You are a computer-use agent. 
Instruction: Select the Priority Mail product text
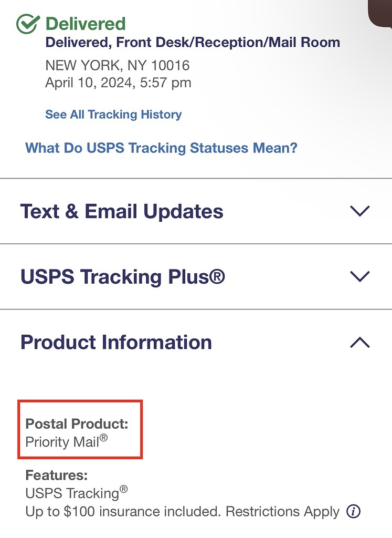pyautogui.click(x=66, y=442)
